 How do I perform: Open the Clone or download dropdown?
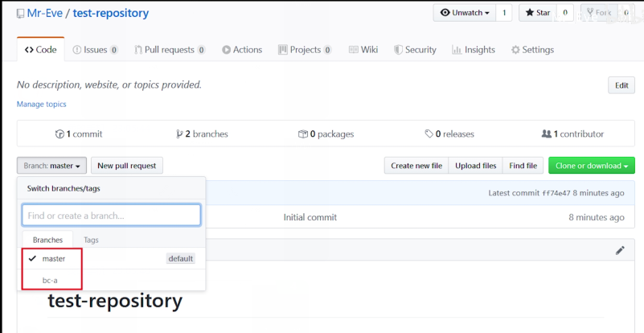coord(592,166)
